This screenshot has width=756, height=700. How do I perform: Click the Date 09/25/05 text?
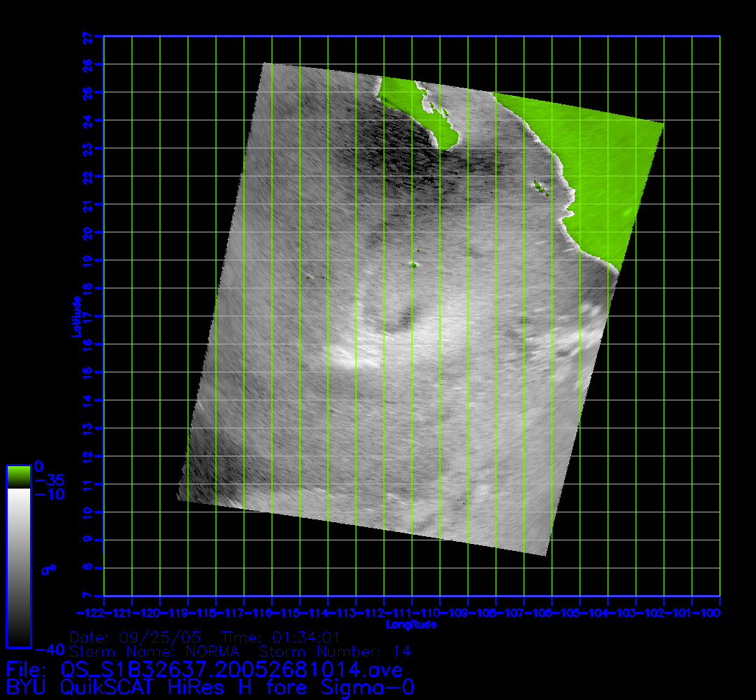[x=136, y=638]
